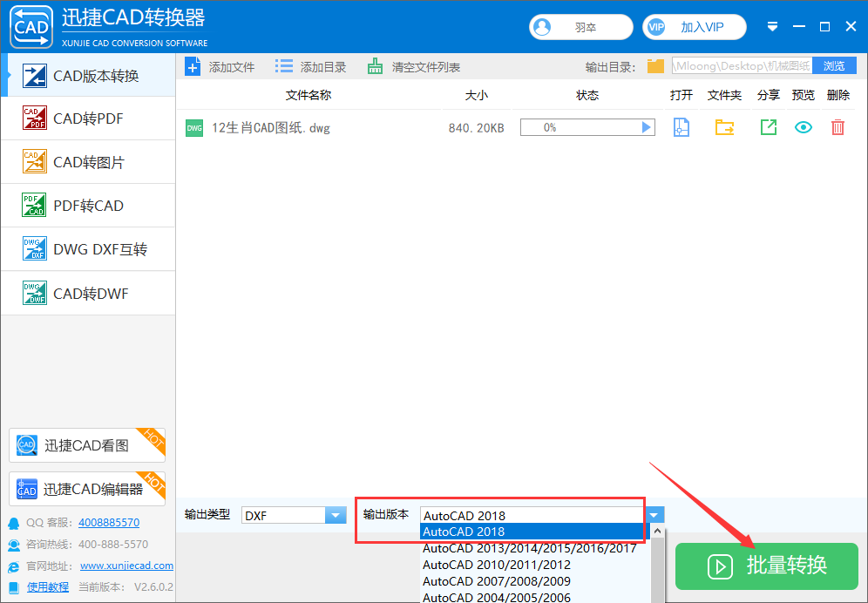Delete 12生肖CAD图纸.dwg with trash icon

[837, 127]
